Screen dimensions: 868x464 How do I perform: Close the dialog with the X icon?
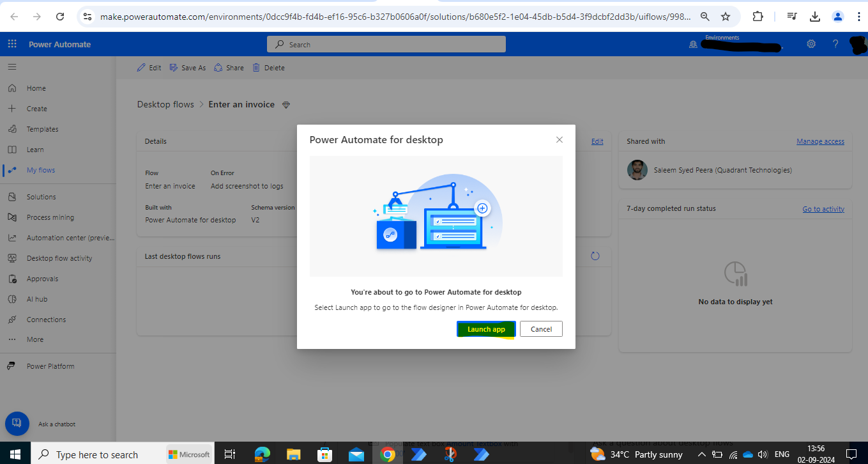[x=560, y=140]
